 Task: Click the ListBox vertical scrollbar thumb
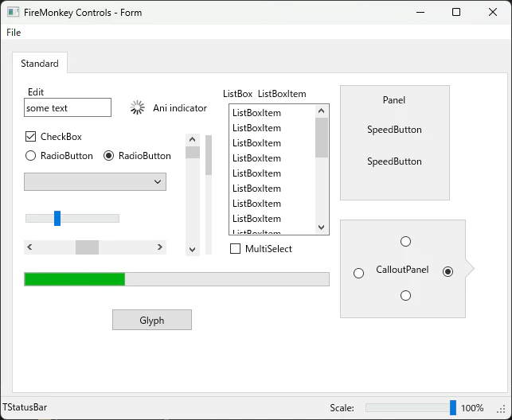(x=322, y=138)
